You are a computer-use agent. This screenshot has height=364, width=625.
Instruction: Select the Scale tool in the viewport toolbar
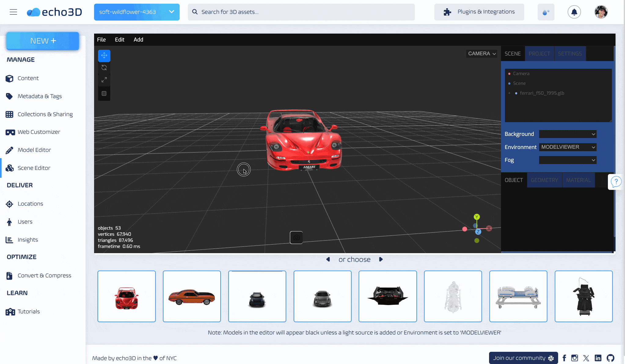click(x=104, y=80)
